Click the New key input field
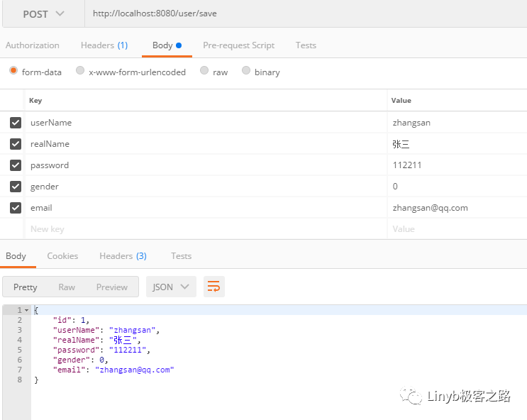 (x=206, y=229)
